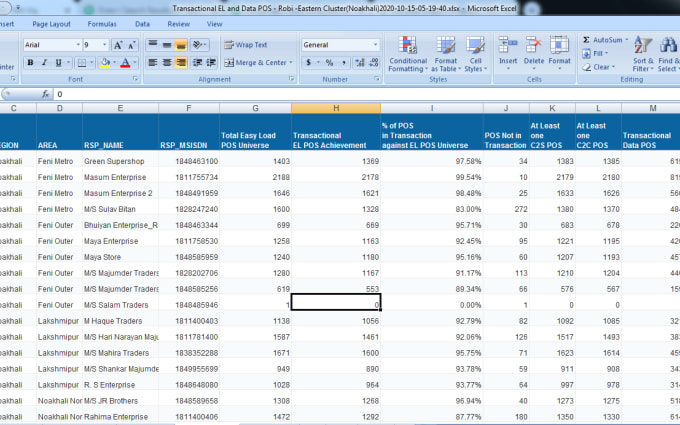The height and width of the screenshot is (425, 680).
Task: Click the Clear eraser icon
Action: point(587,67)
